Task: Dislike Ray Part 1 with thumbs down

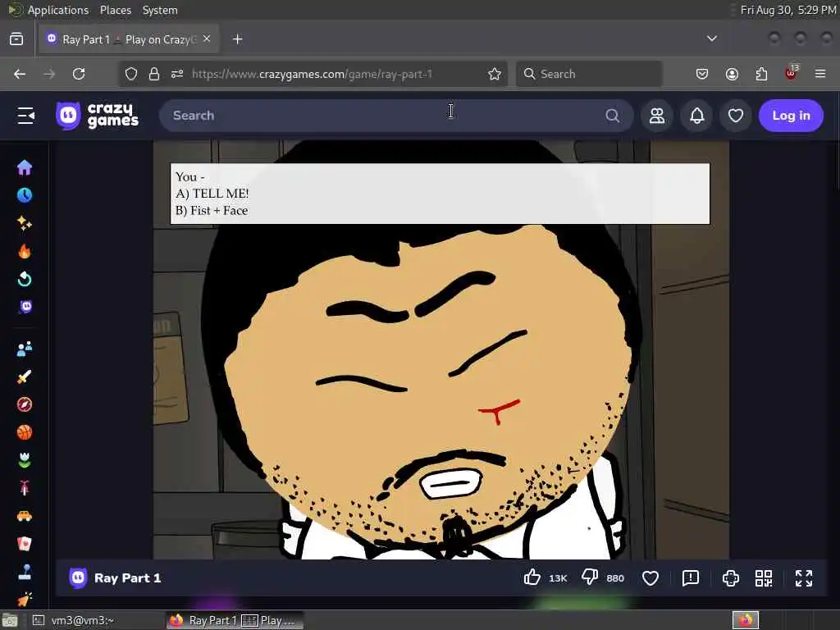Action: pos(590,577)
